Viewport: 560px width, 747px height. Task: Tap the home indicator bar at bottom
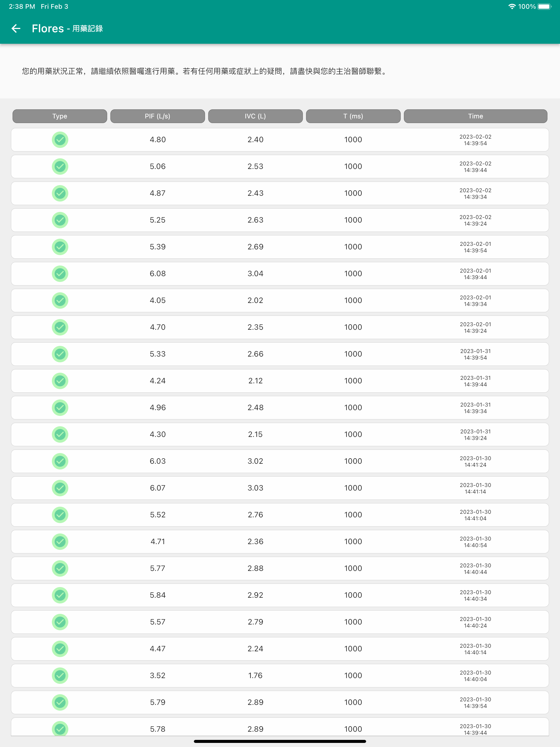point(280,741)
